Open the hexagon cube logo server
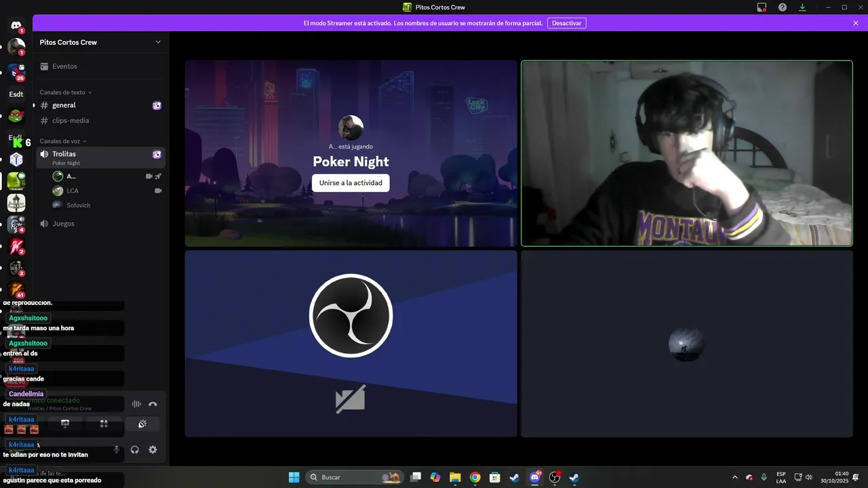868x488 pixels. (16, 160)
